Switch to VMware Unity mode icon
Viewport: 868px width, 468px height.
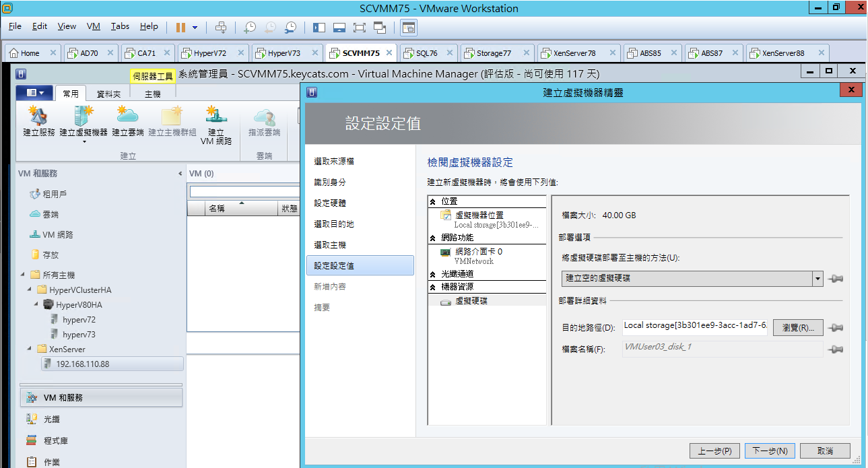380,27
